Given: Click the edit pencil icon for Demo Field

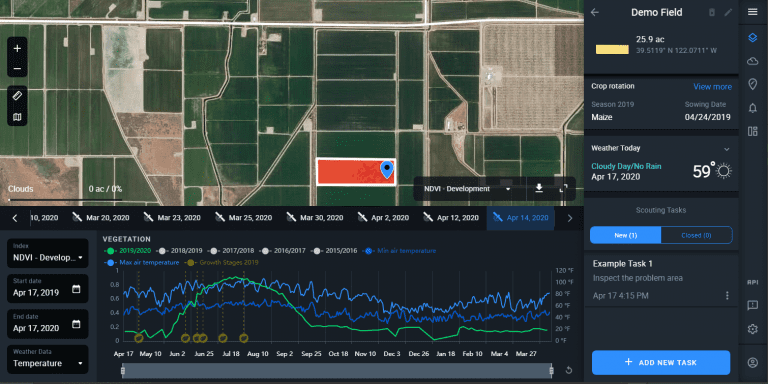Looking at the screenshot, I should (728, 12).
